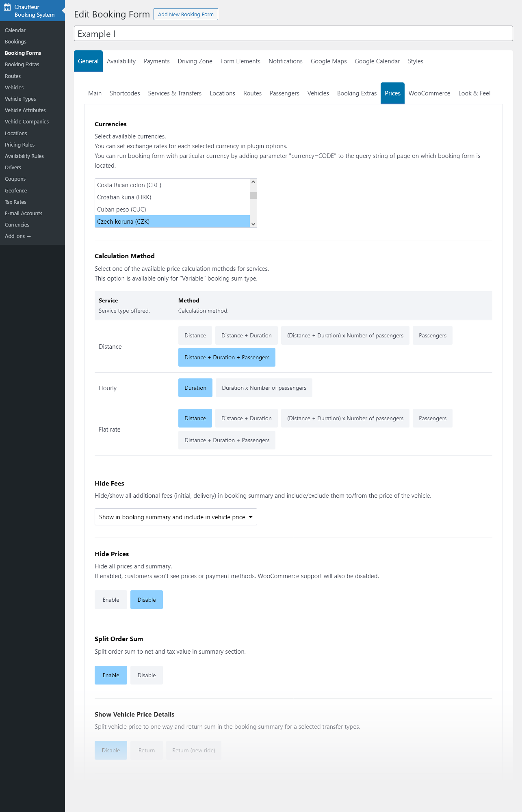Select Czech koruna (CZK) currency
The height and width of the screenshot is (812, 522).
tap(172, 222)
